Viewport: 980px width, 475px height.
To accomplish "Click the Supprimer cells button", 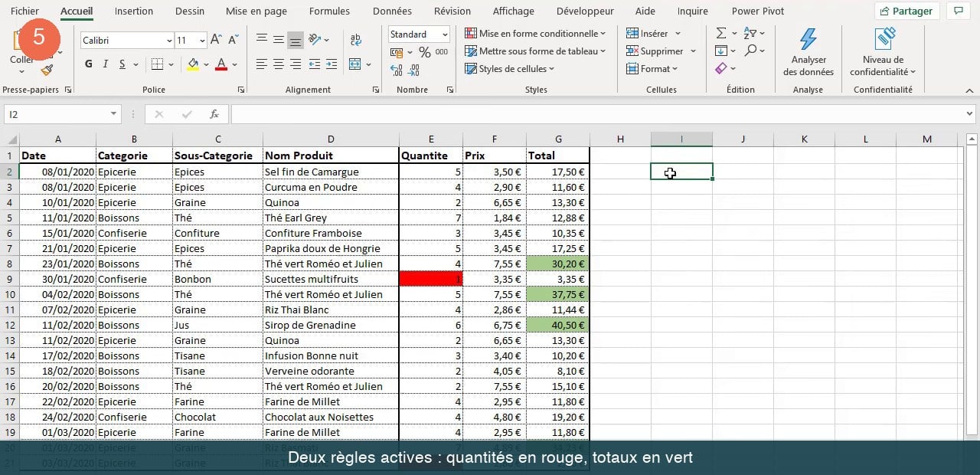I will pos(661,51).
